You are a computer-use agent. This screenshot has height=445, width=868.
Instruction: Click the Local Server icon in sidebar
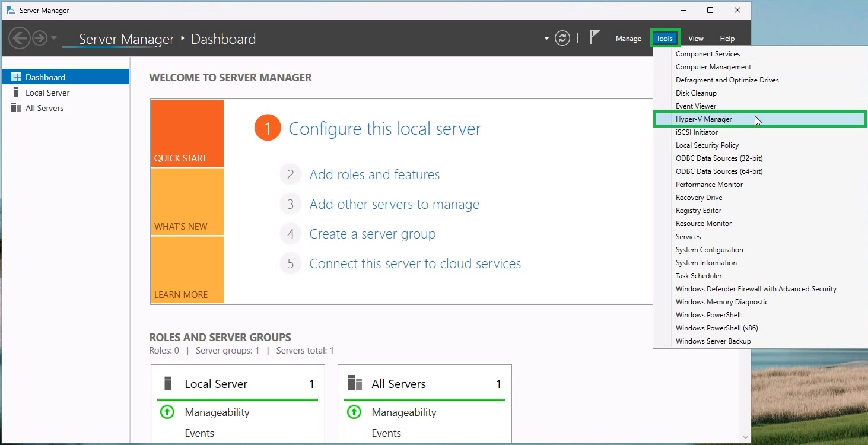[x=16, y=93]
